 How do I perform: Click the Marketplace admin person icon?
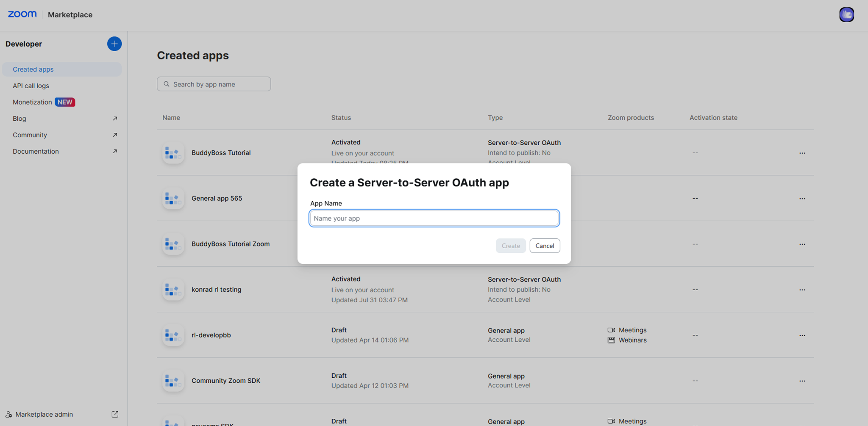[8, 414]
